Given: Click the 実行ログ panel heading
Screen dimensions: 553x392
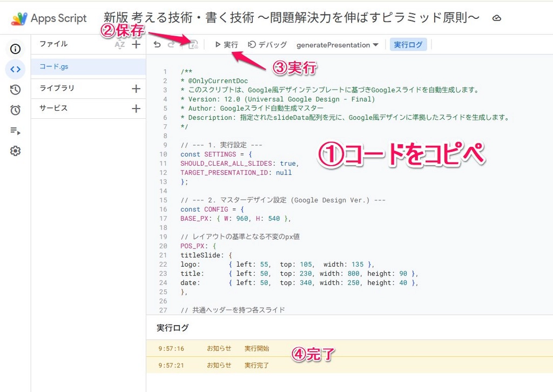Looking at the screenshot, I should click(x=172, y=328).
